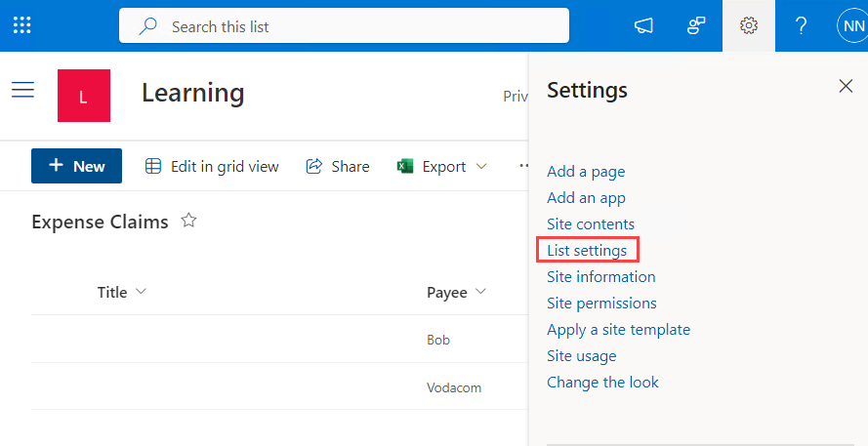This screenshot has height=446, width=868.
Task: Open the app launcher waffle icon
Action: pyautogui.click(x=21, y=26)
